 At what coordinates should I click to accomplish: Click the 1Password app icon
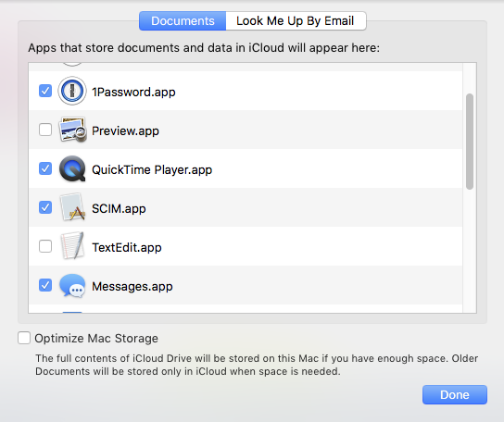point(72,91)
